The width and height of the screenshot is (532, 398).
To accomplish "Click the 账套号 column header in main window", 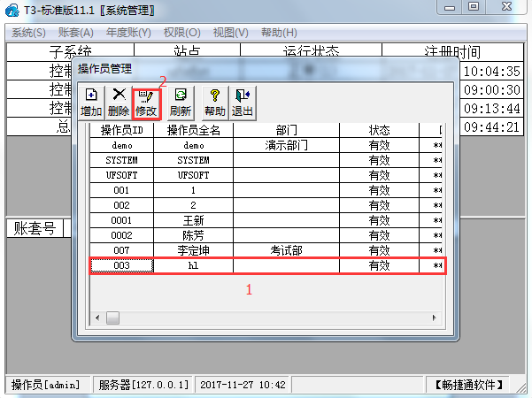I will pyautogui.click(x=35, y=228).
